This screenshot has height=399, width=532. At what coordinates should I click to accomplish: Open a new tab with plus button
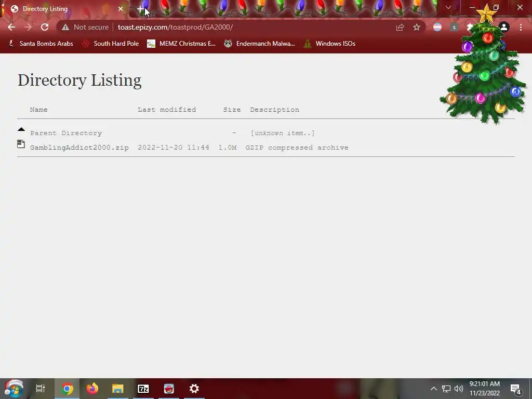[140, 9]
